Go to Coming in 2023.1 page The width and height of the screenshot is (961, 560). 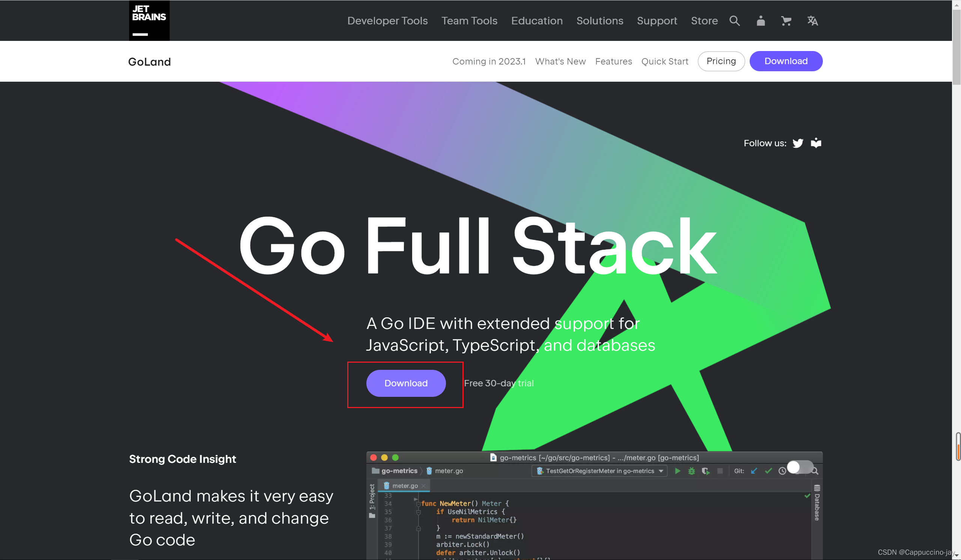coord(489,62)
